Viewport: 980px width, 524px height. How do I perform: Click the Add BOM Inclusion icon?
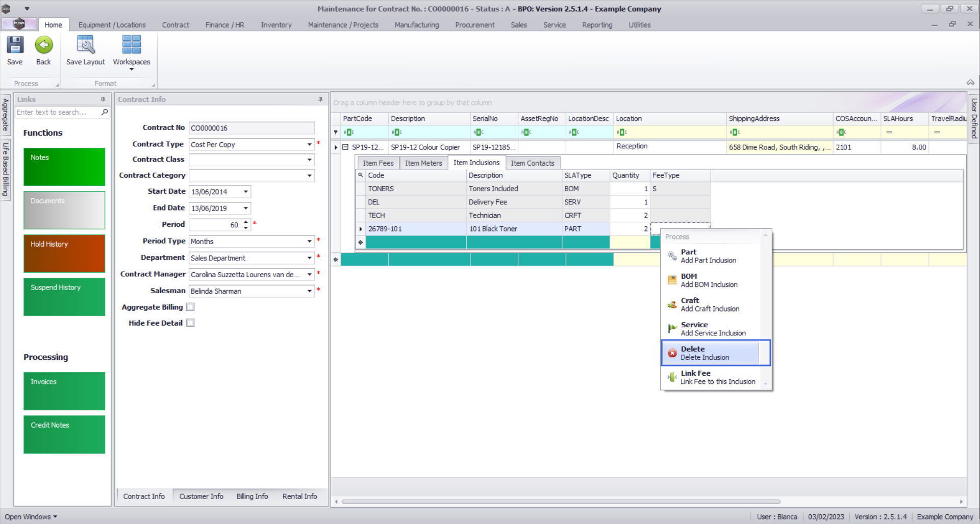[x=672, y=280]
